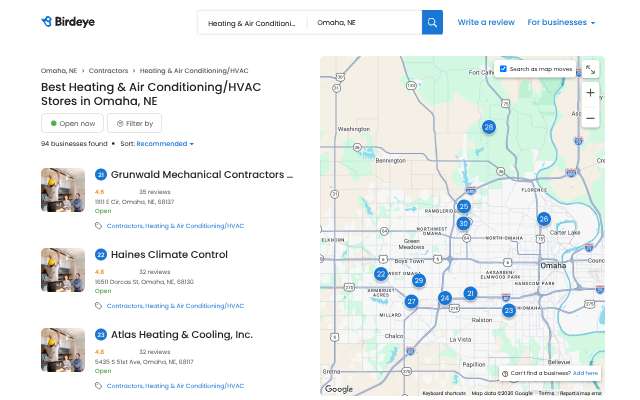The image size is (640, 400).
Task: Click the number 22 badge beside Haines
Action: (101, 255)
